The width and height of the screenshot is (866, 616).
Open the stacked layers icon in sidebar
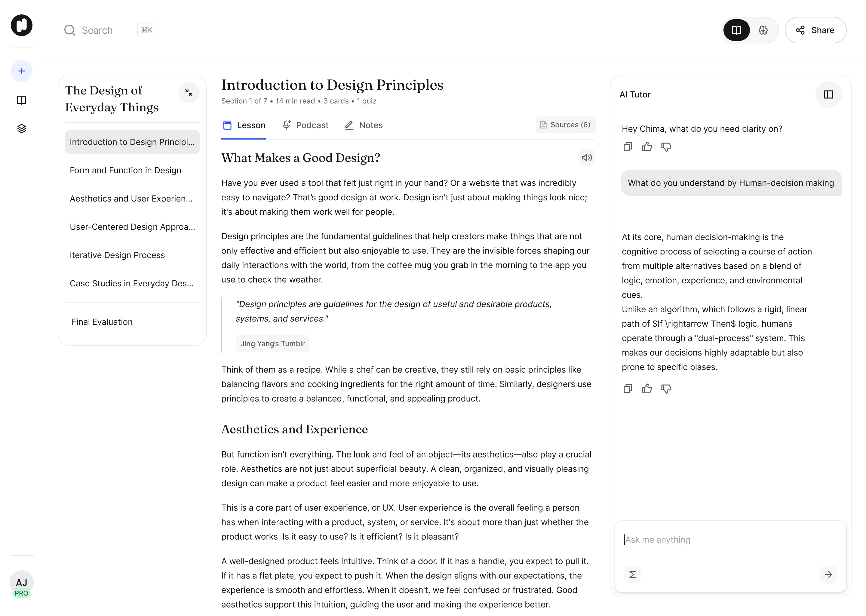click(22, 129)
